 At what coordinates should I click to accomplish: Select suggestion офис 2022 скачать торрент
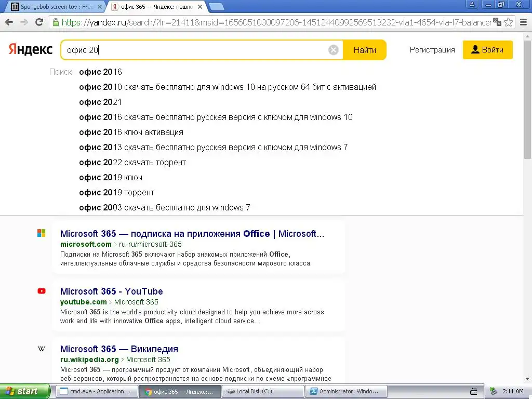(x=132, y=162)
